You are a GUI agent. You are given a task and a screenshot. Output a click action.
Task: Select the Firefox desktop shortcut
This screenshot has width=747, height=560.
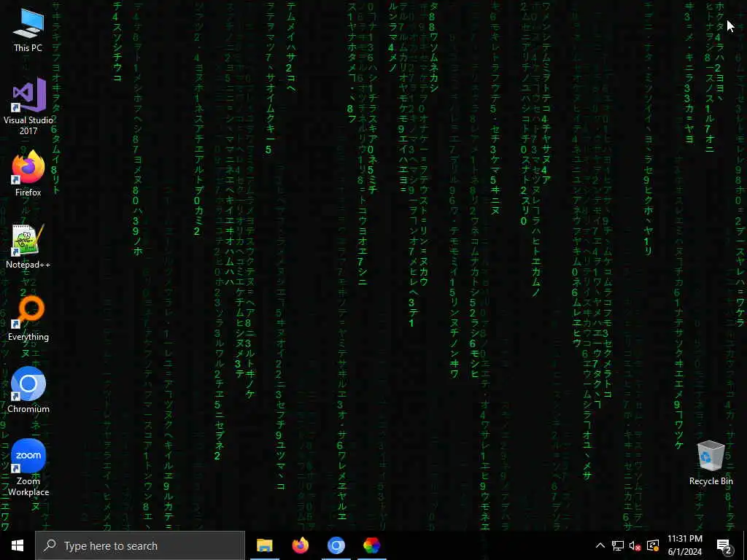28,174
